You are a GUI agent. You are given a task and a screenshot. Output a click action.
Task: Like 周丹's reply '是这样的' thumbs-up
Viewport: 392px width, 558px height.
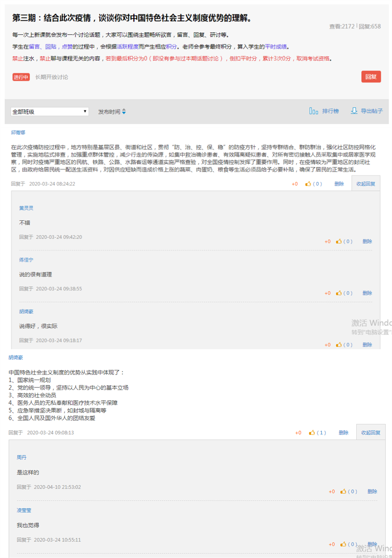343,492
